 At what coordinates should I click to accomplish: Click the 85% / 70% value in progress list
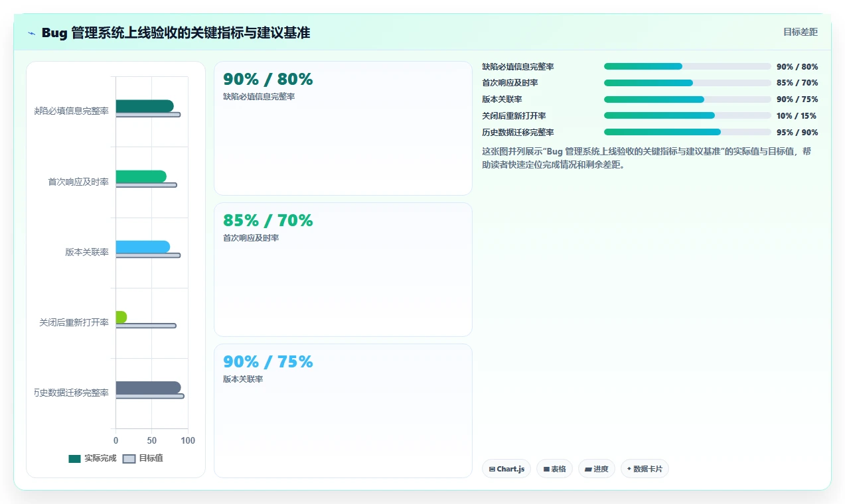(x=797, y=83)
